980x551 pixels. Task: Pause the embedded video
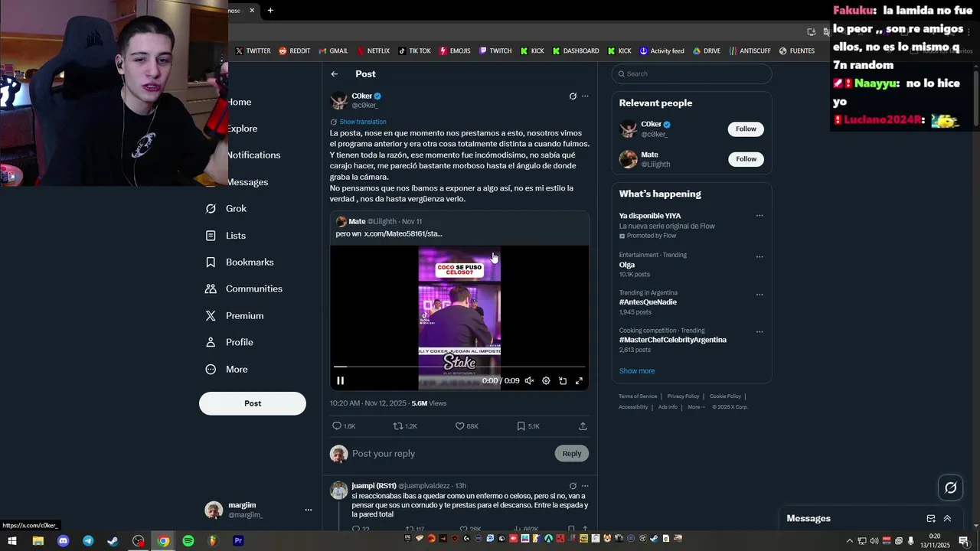point(341,380)
